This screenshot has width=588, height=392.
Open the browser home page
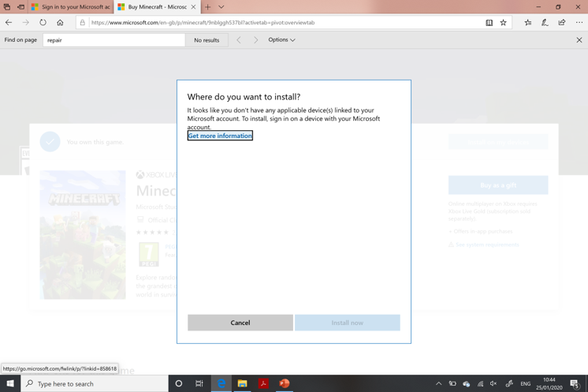coord(60,23)
